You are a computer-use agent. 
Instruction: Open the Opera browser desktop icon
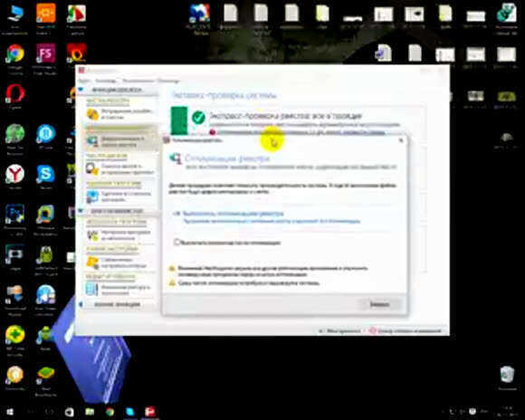pos(14,93)
